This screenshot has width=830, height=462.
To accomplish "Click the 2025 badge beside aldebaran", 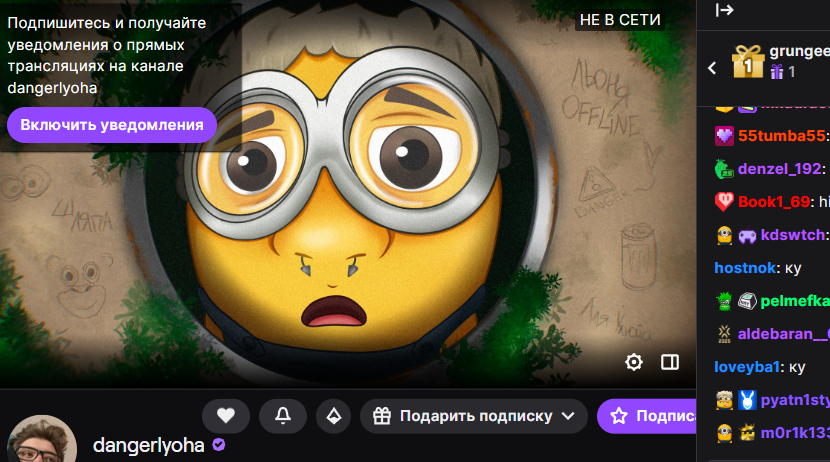I will coord(724,334).
